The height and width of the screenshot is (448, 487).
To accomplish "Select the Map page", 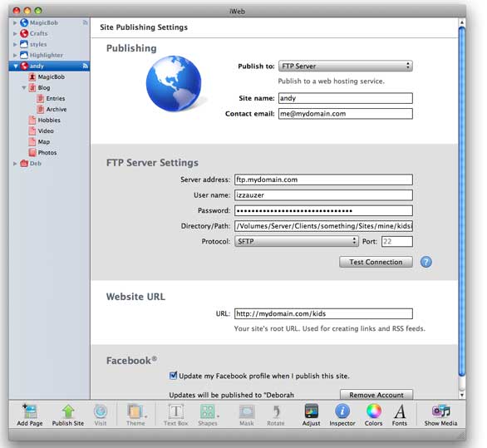I will [x=39, y=141].
